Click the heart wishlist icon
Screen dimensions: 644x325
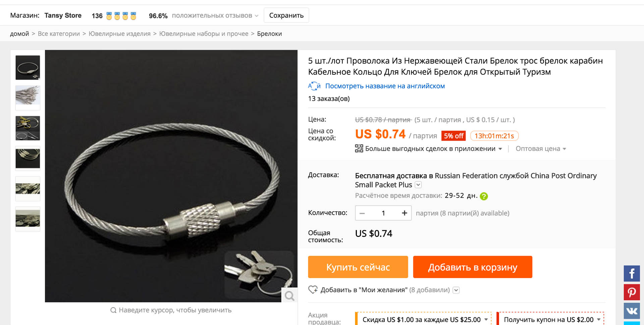[313, 289]
